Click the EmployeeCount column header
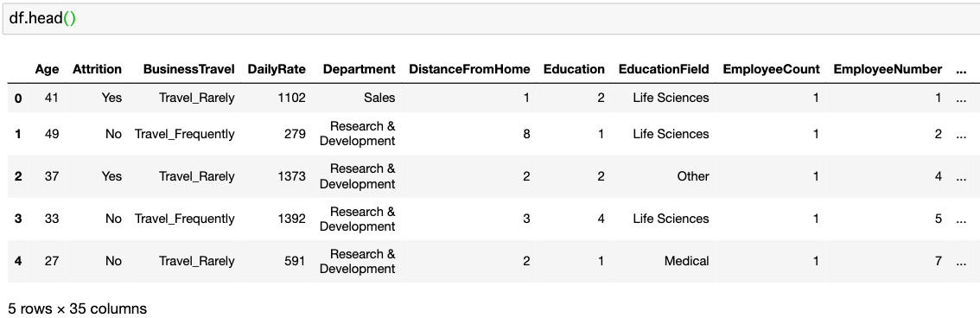 click(771, 69)
